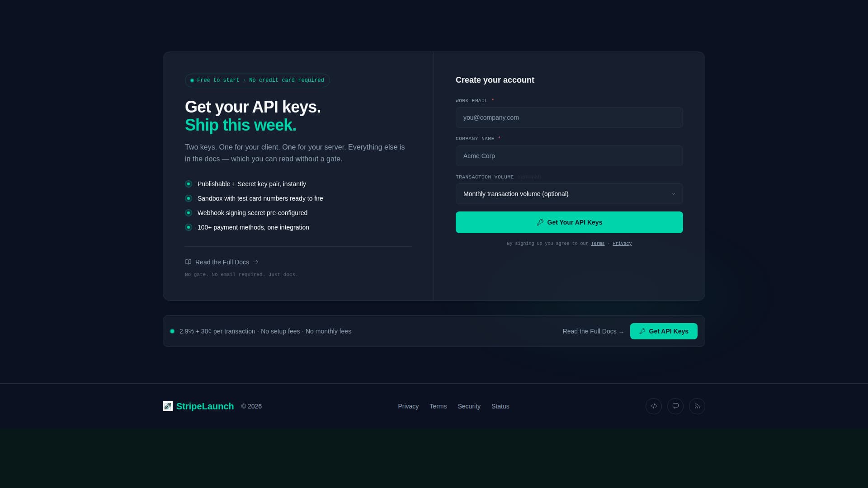The image size is (868, 488).
Task: Click the code embed icon in the footer
Action: tap(653, 406)
